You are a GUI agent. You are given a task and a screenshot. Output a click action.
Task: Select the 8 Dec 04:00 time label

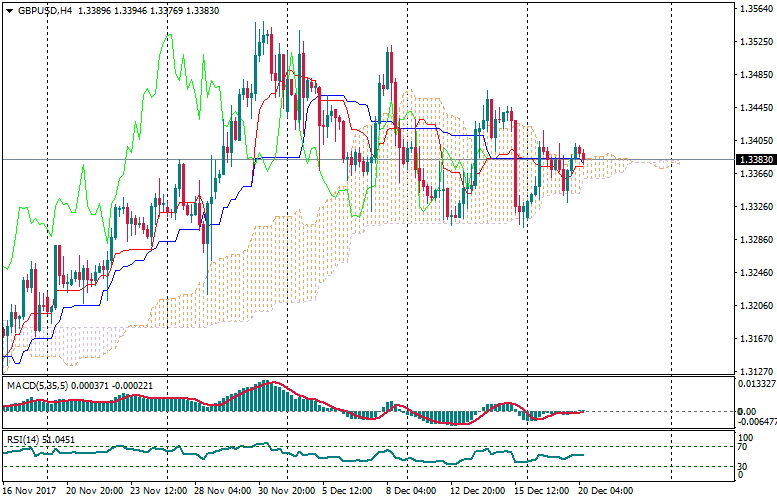point(411,492)
